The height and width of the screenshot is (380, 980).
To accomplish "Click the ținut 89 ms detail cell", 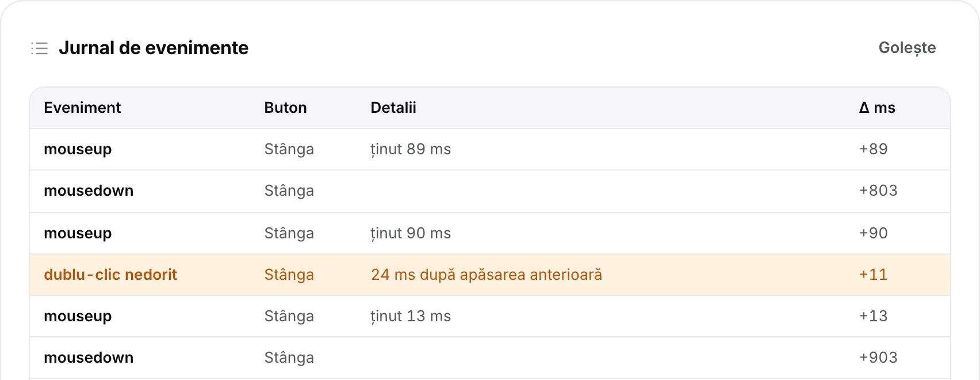I will (411, 149).
